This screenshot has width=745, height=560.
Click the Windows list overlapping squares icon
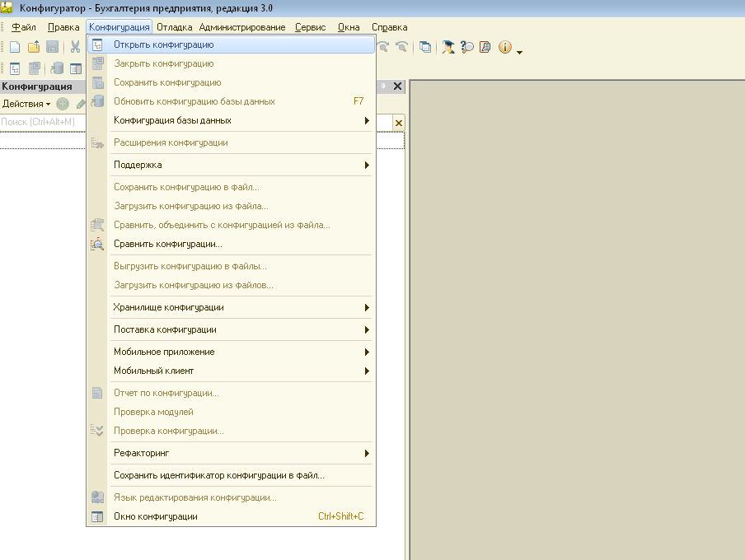pyautogui.click(x=425, y=47)
